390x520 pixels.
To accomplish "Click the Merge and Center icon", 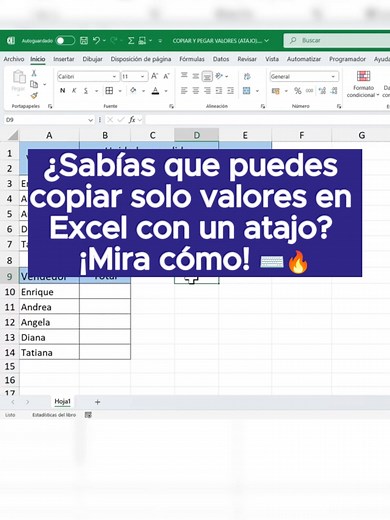I will (x=247, y=91).
